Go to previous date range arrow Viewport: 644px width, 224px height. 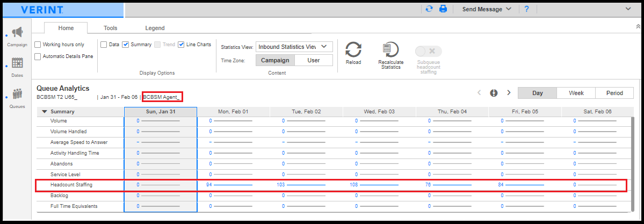tap(479, 93)
